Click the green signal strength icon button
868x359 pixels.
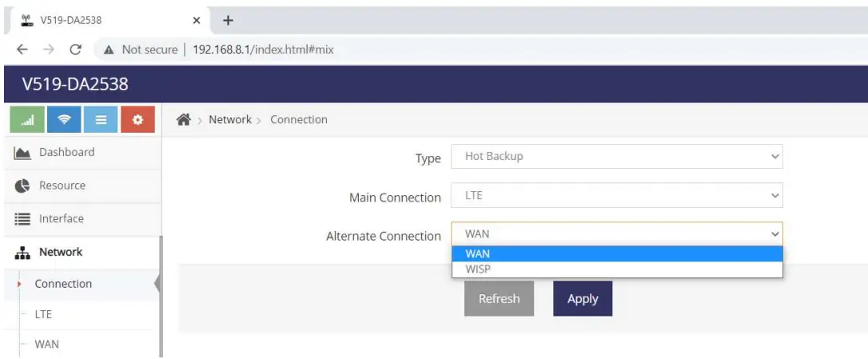[x=28, y=120]
